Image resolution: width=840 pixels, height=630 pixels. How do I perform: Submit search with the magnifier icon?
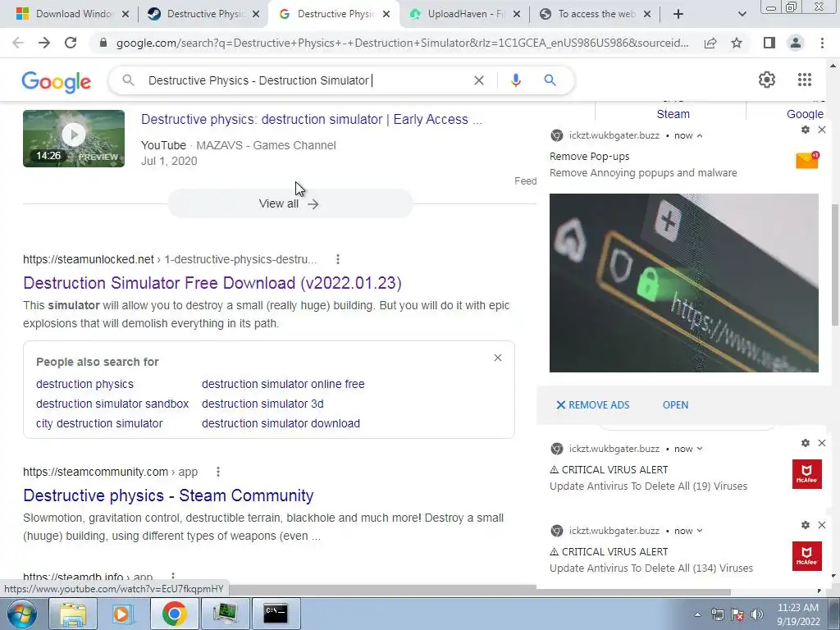click(550, 80)
